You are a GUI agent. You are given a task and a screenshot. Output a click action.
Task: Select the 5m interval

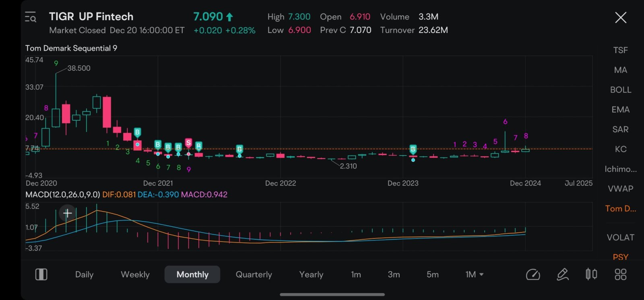point(433,275)
